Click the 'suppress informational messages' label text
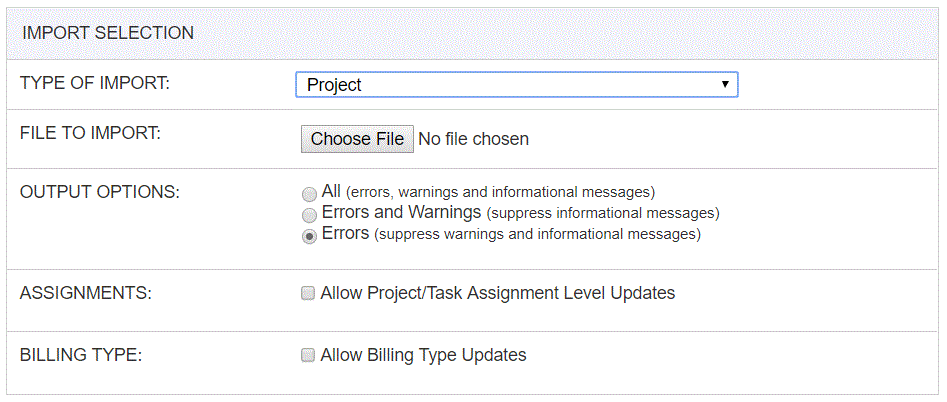The height and width of the screenshot is (402, 947). 603,213
